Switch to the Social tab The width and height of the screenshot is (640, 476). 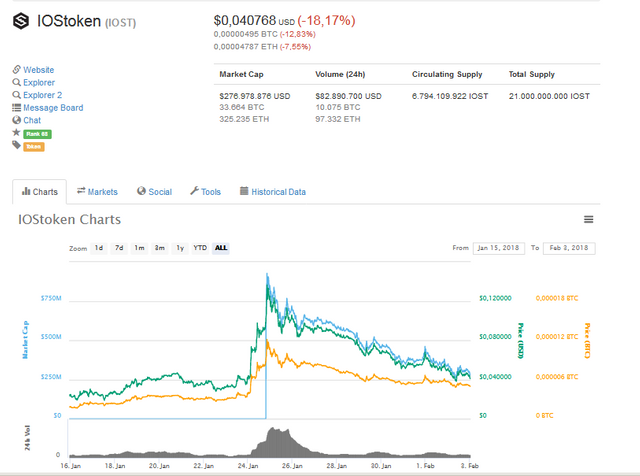(x=154, y=191)
